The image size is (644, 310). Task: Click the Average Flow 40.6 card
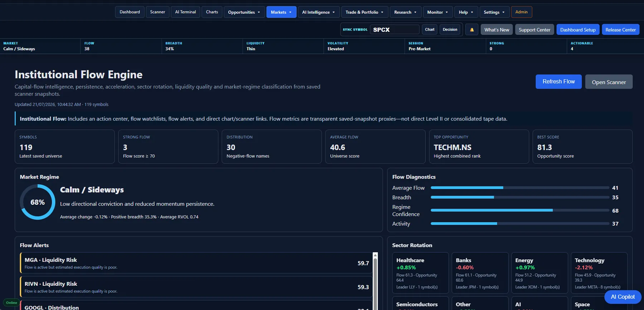pos(375,147)
